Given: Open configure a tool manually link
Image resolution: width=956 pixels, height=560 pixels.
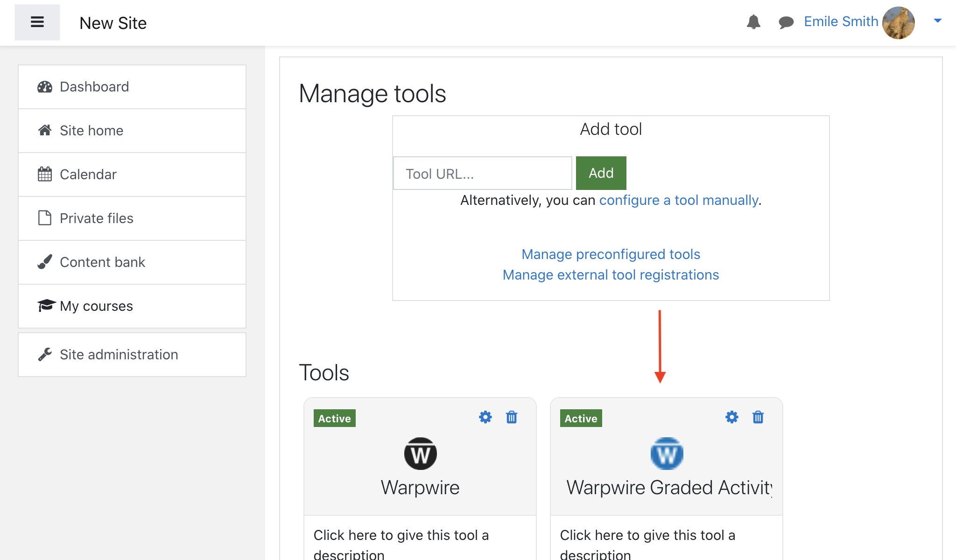Looking at the screenshot, I should click(678, 199).
